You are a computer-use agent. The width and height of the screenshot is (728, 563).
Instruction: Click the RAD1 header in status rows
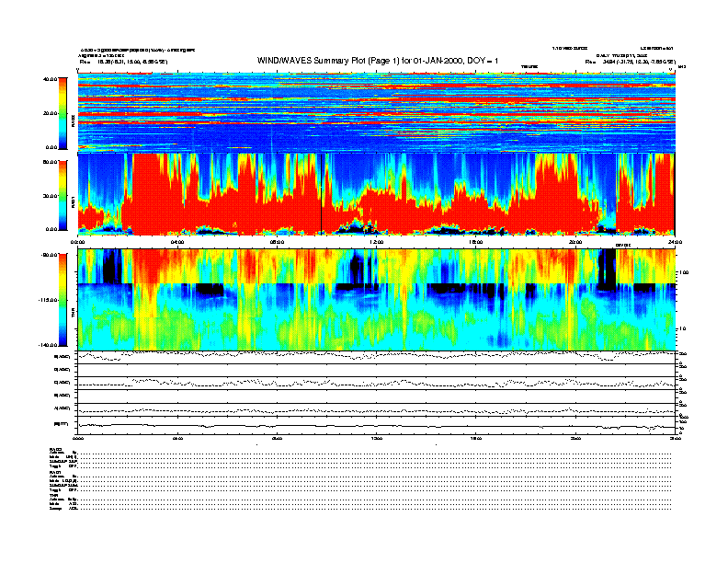pos(56,472)
